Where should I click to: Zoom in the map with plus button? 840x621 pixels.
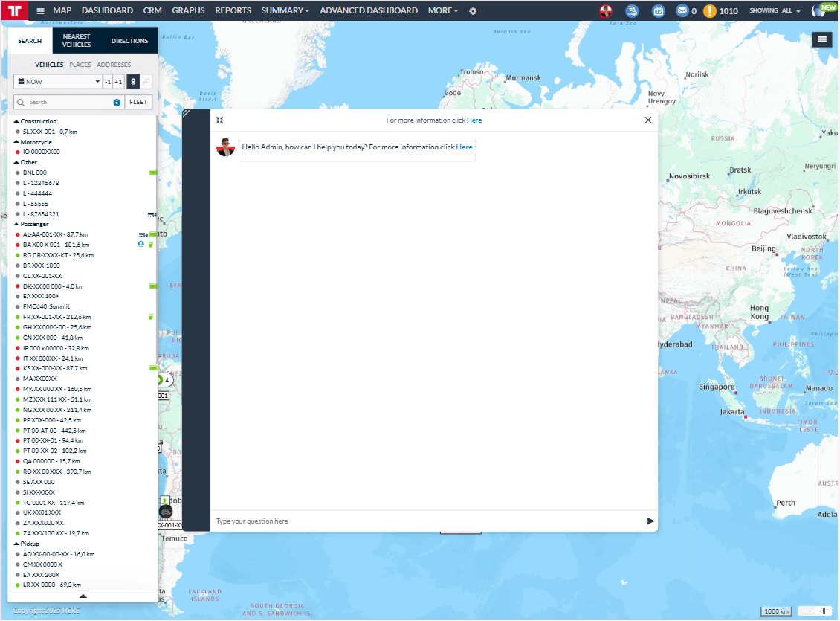(x=824, y=611)
